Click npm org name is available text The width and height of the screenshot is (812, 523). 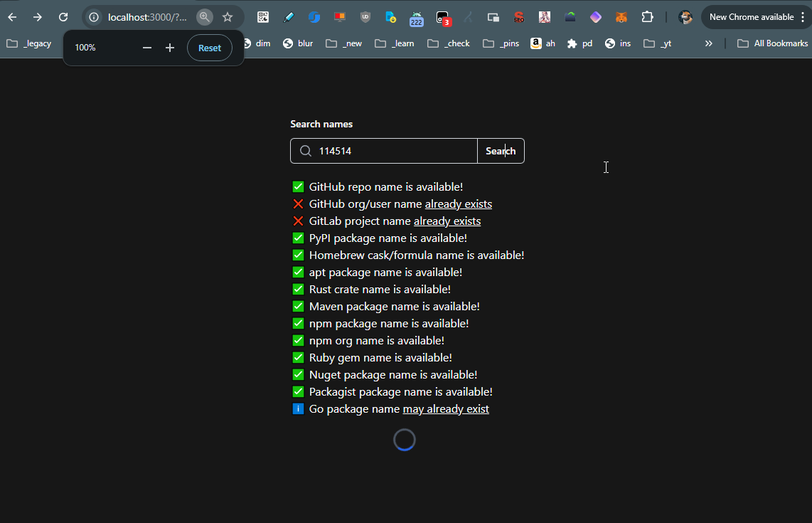point(376,341)
